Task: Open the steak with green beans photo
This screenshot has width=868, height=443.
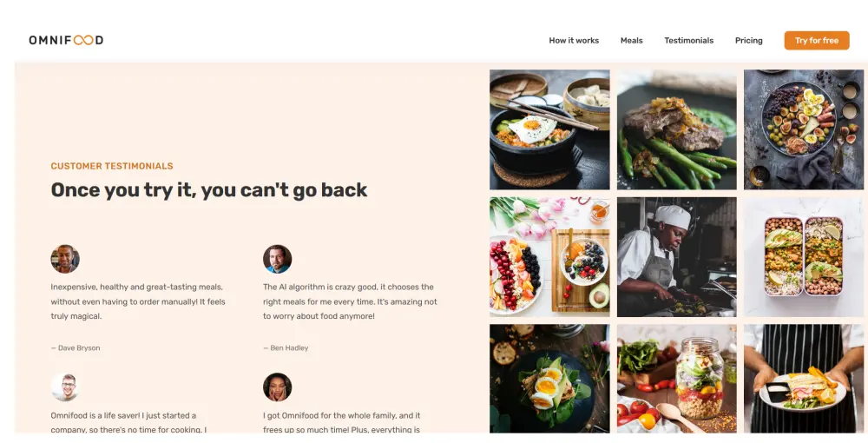Action: pos(676,129)
